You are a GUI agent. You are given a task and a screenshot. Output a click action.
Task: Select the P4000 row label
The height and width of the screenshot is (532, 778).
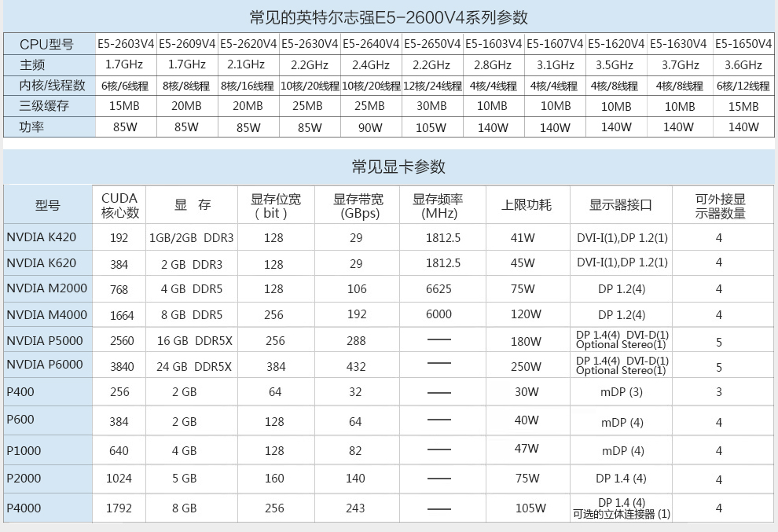click(24, 508)
